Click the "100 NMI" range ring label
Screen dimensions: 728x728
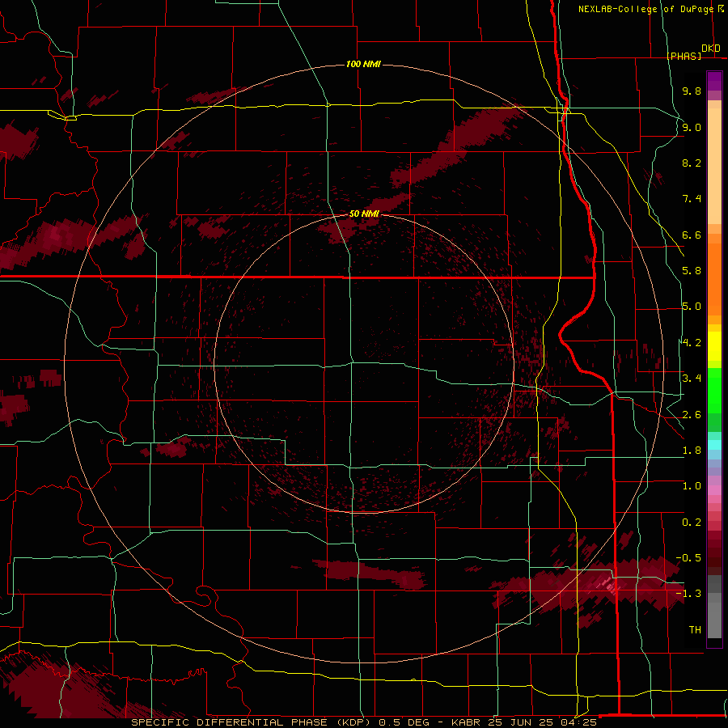363,64
